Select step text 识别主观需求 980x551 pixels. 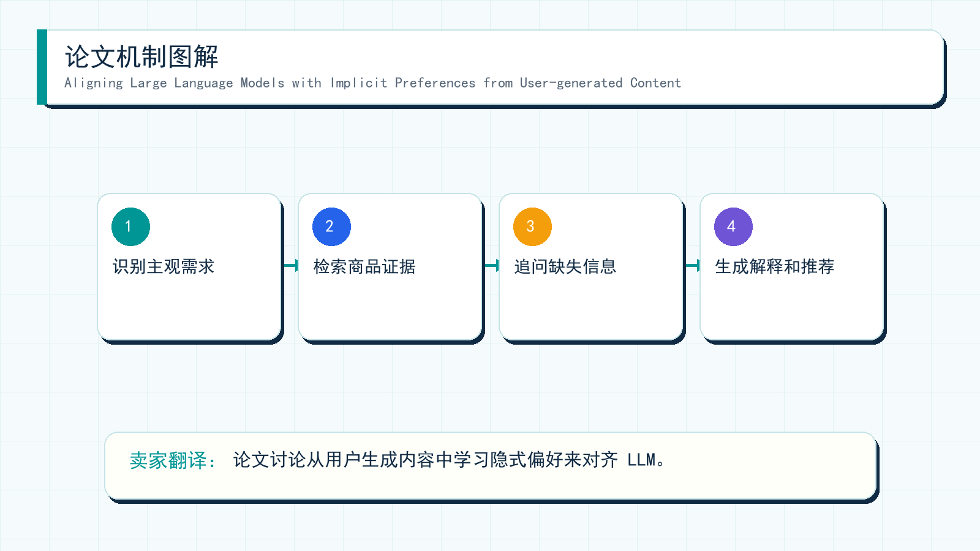164,266
